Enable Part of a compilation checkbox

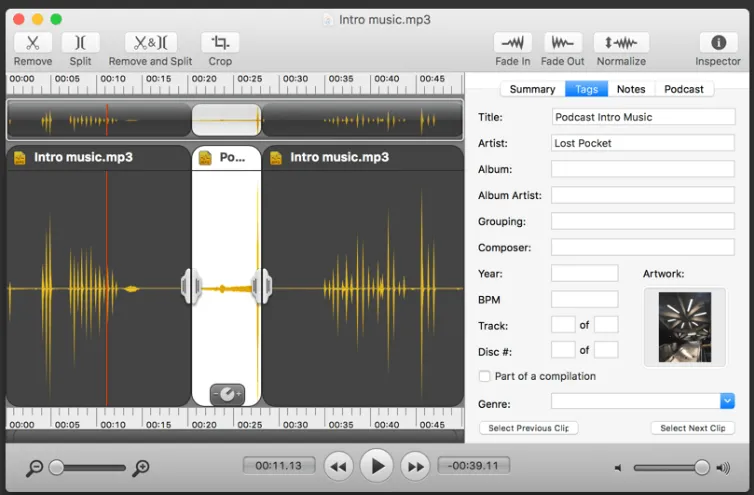[x=485, y=376]
